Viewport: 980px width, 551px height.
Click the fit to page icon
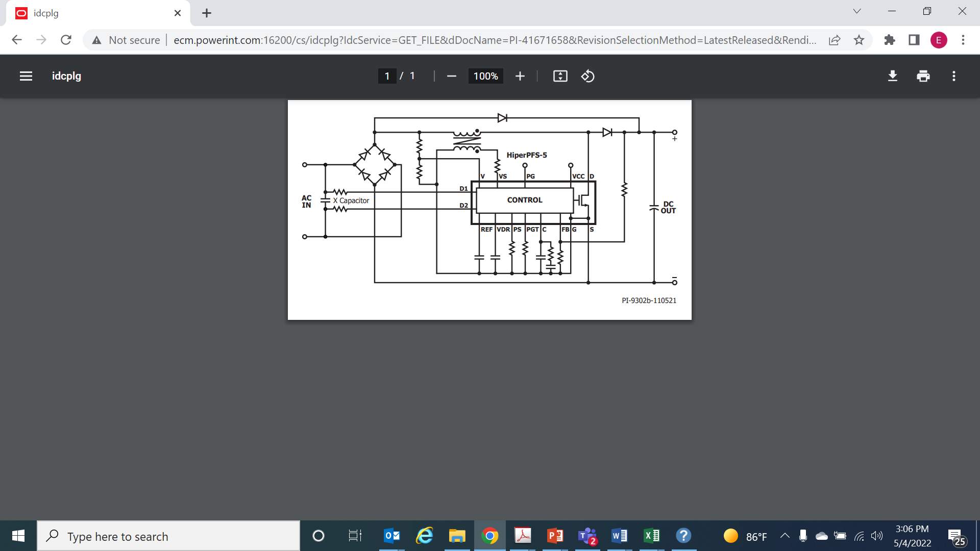click(x=560, y=76)
